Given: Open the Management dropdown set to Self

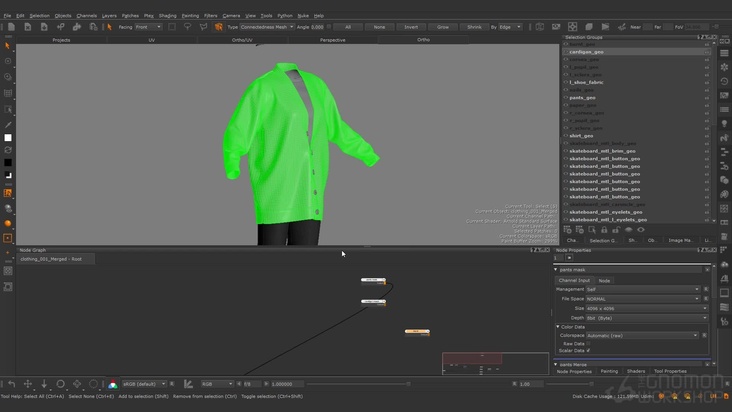Looking at the screenshot, I should coord(642,289).
